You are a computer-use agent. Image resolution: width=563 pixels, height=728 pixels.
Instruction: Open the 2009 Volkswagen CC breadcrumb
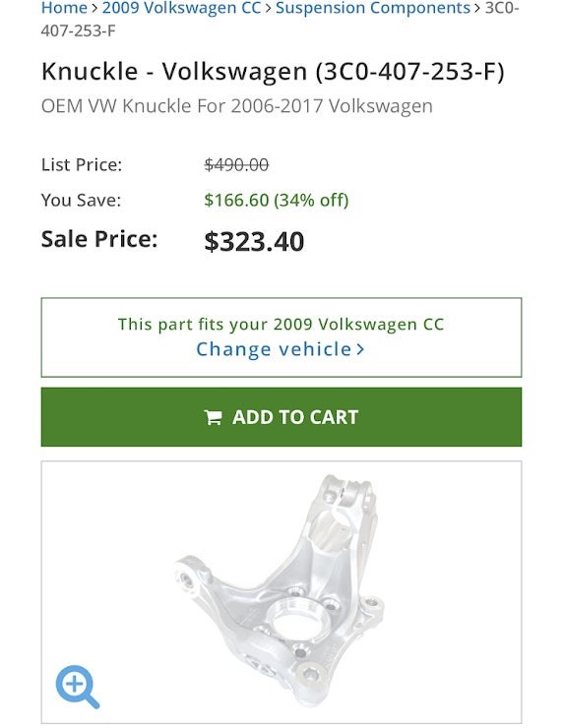pos(182,8)
